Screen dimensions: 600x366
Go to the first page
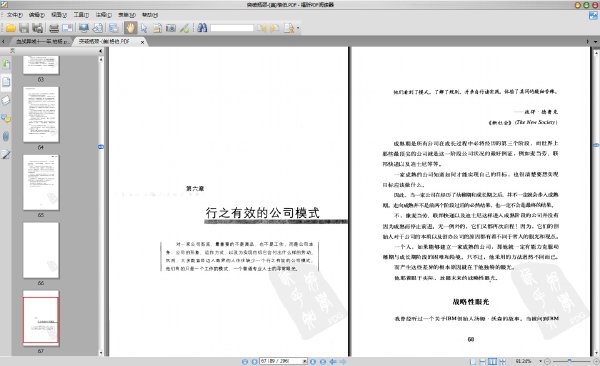pyautogui.click(x=245, y=361)
